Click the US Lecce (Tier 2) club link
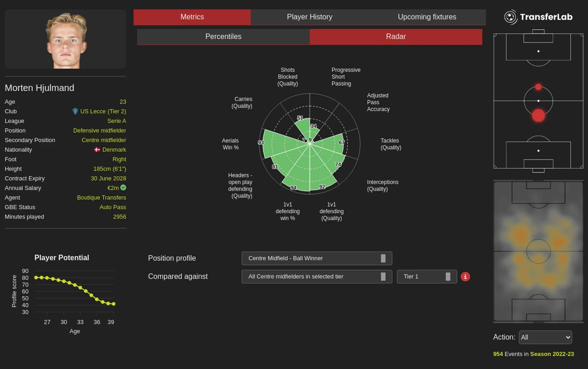 pos(103,111)
